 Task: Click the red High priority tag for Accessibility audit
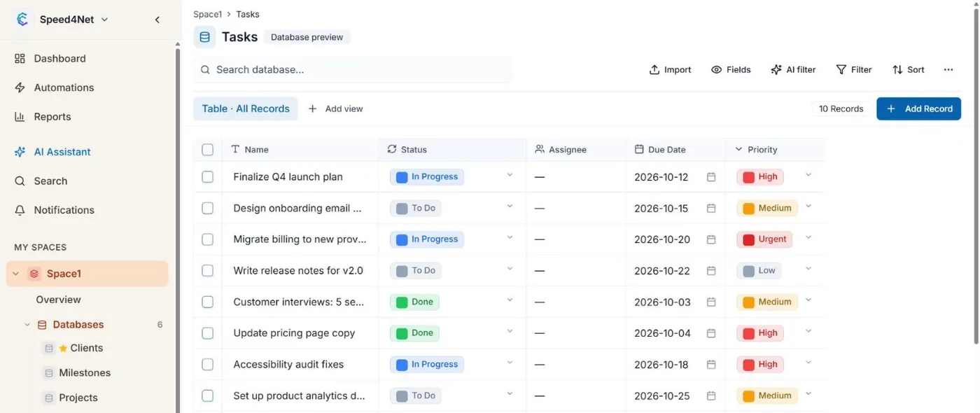point(759,365)
